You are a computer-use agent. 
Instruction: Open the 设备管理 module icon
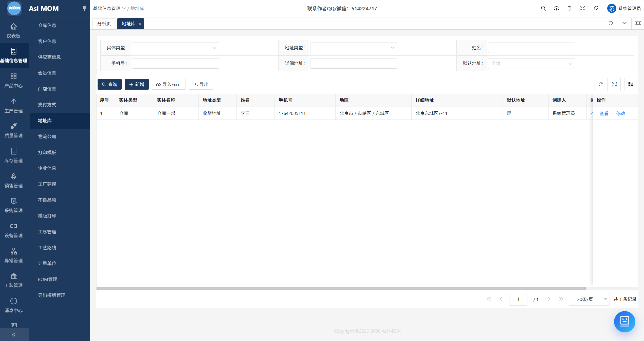tap(14, 226)
